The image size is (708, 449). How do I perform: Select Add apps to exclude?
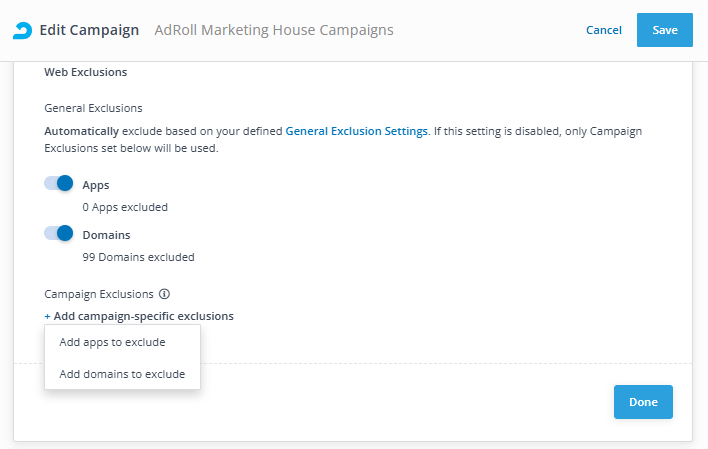point(112,342)
